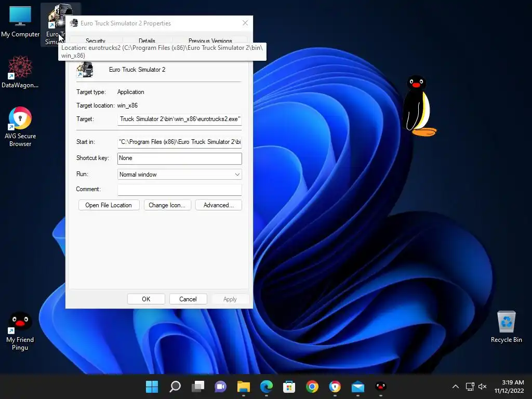Close the Euro Truck Simulator 2 Properties window
The height and width of the screenshot is (399, 532).
click(x=245, y=23)
